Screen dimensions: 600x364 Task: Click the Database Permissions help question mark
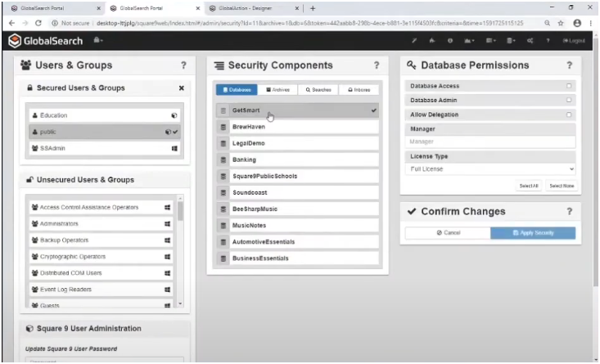point(569,65)
